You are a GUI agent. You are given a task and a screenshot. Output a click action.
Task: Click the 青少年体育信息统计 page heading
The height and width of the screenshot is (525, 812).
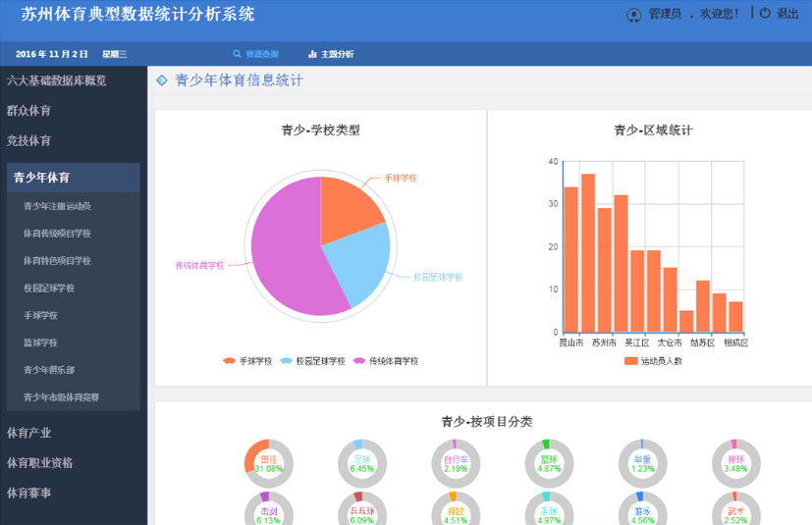[x=240, y=80]
